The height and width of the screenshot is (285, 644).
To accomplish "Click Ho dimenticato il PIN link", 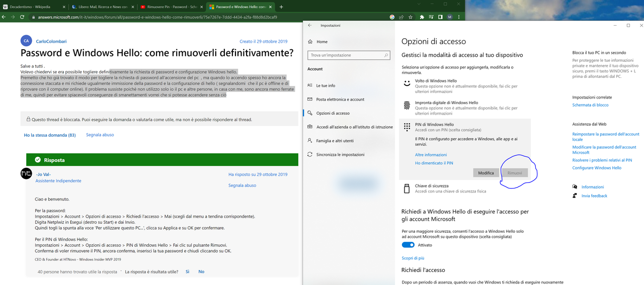I will 434,163.
